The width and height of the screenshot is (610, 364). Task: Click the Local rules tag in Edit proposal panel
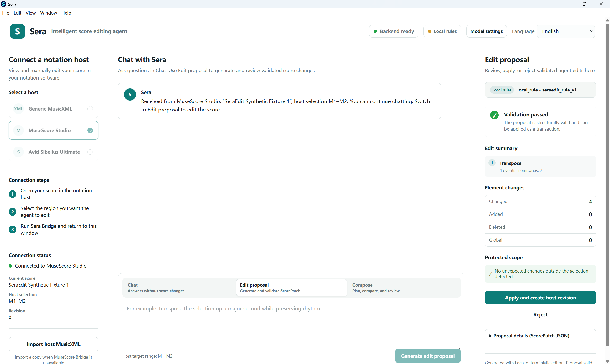[502, 90]
